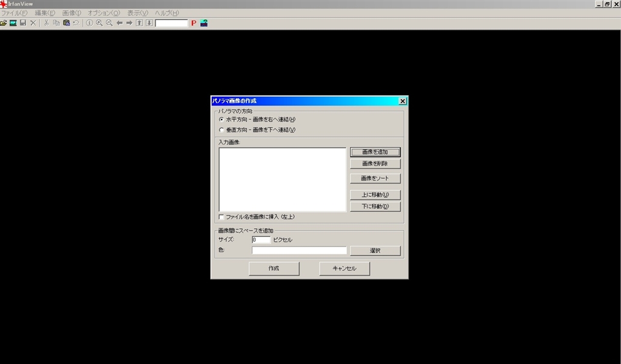Click the Copy toolbar icon

click(56, 23)
